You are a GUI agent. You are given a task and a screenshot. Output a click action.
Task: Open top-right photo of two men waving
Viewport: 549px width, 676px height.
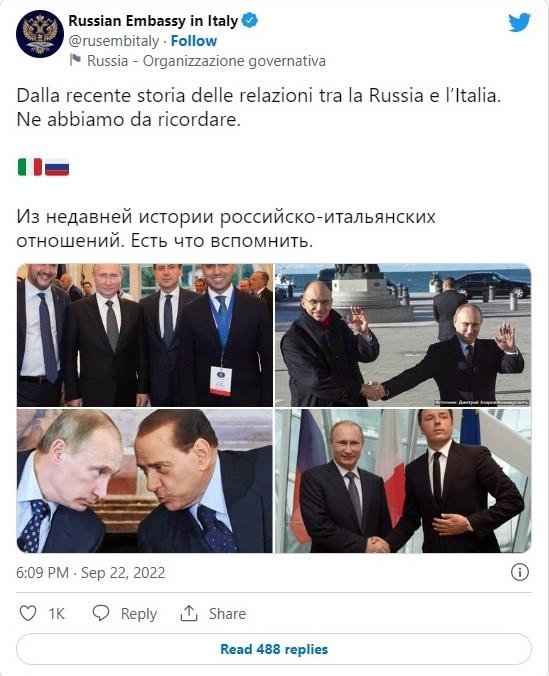point(403,335)
